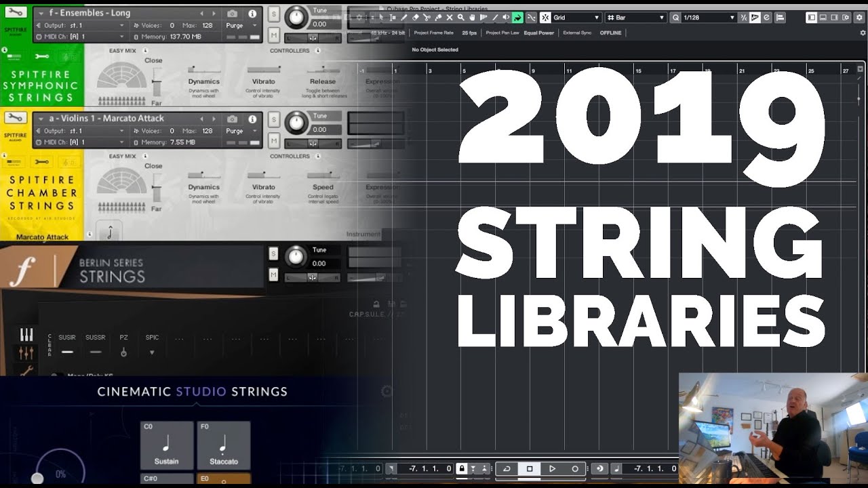The width and height of the screenshot is (868, 488).
Task: Select the Sustain C0 articulation
Action: [x=167, y=445]
